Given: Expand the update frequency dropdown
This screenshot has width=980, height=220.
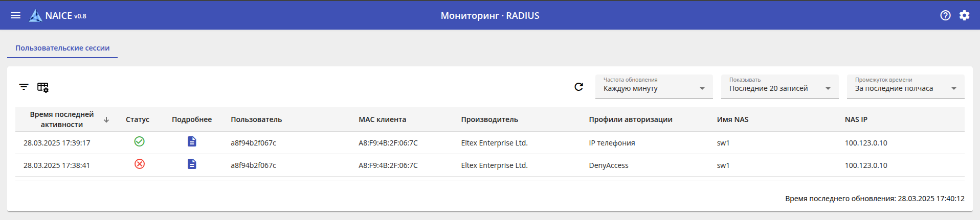Looking at the screenshot, I should [x=654, y=87].
